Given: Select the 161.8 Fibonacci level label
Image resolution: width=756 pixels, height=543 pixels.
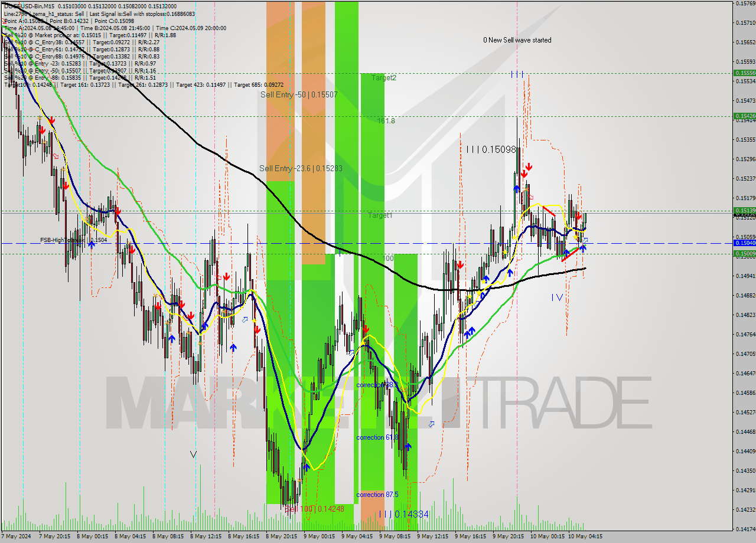Looking at the screenshot, I should click(x=386, y=120).
